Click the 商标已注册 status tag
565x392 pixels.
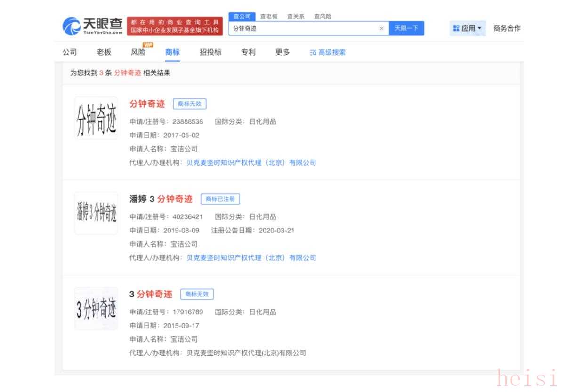(x=220, y=199)
